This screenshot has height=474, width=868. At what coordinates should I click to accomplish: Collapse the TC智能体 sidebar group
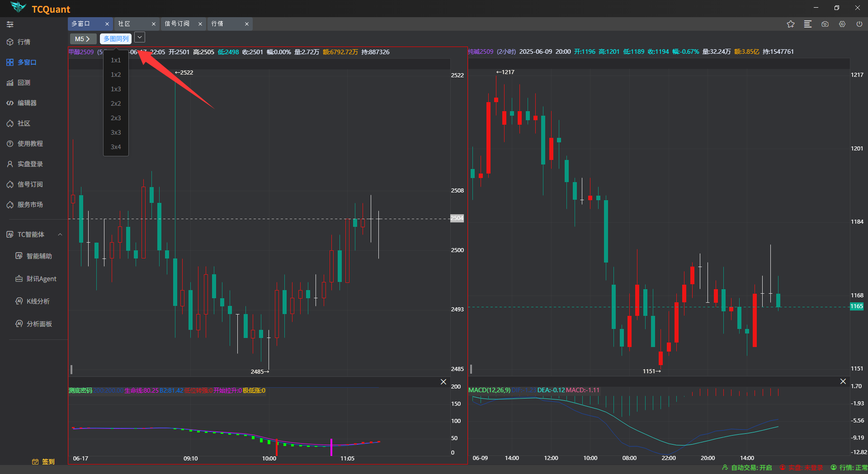click(60, 235)
